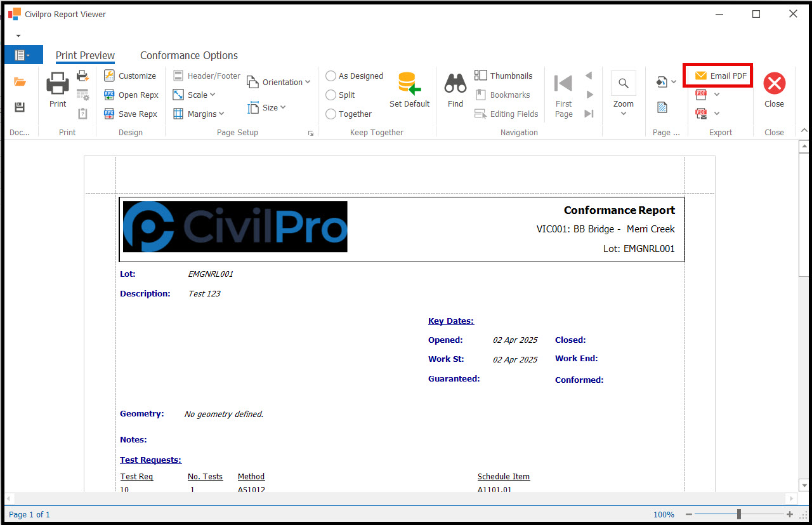Open Find with the binoculars icon
Image resolution: width=812 pixels, height=525 pixels.
455,90
